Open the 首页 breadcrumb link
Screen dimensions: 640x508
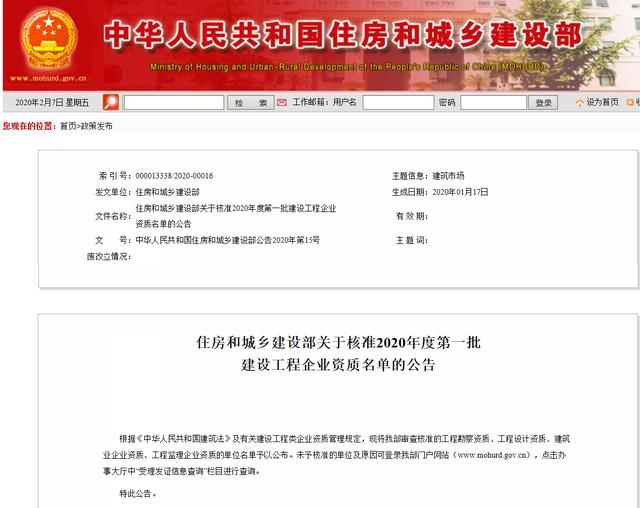68,126
